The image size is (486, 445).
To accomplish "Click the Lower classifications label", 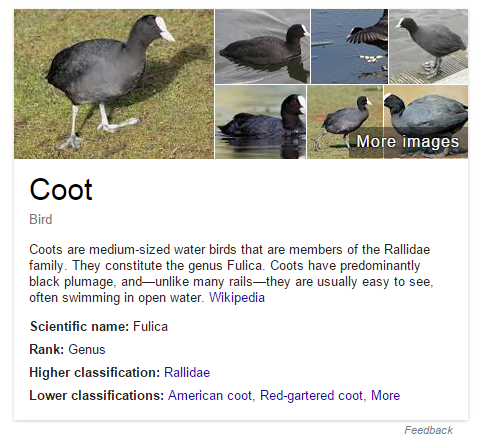I will pos(97,395).
